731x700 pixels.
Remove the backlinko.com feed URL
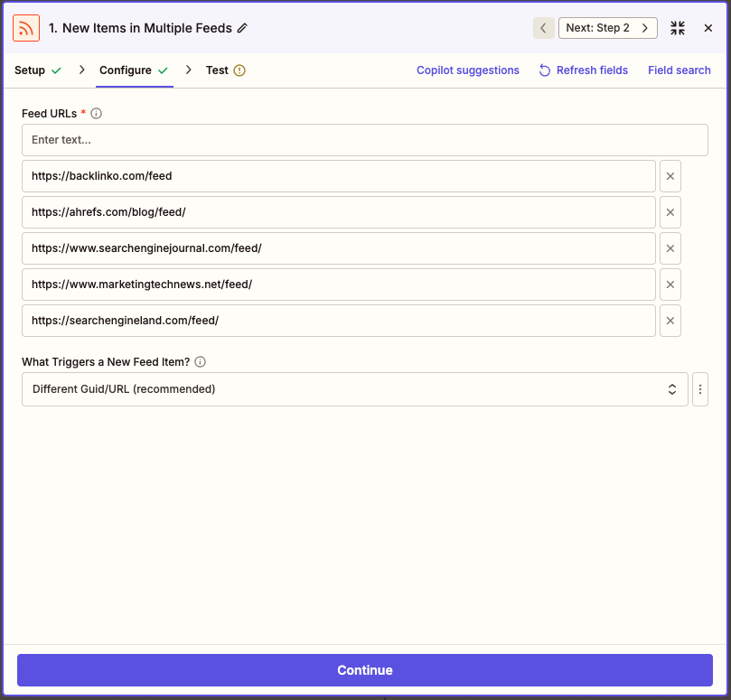(670, 176)
